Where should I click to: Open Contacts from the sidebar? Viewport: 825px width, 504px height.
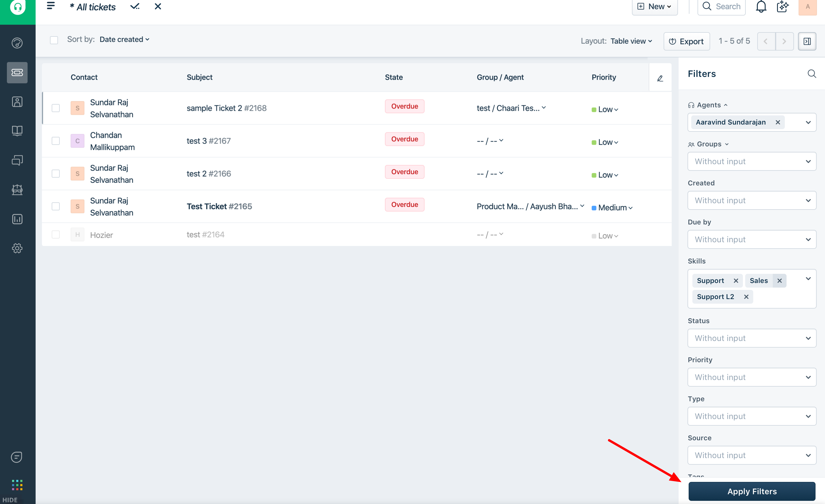pyautogui.click(x=17, y=102)
